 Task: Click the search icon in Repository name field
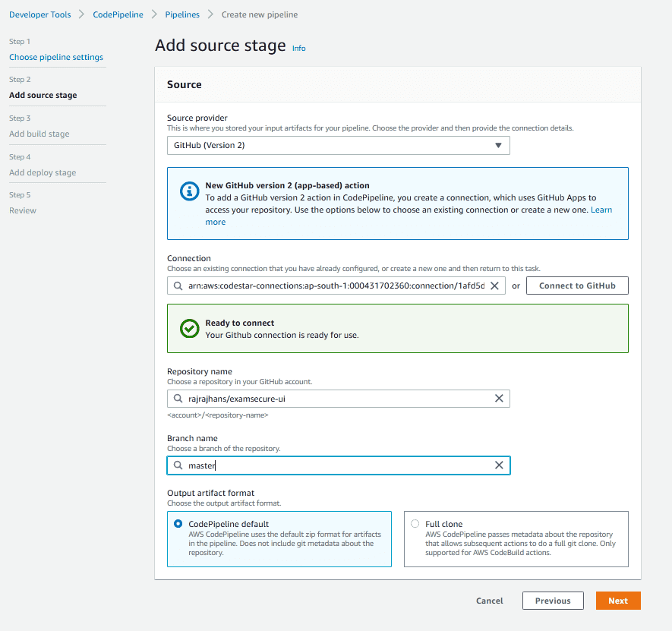178,399
